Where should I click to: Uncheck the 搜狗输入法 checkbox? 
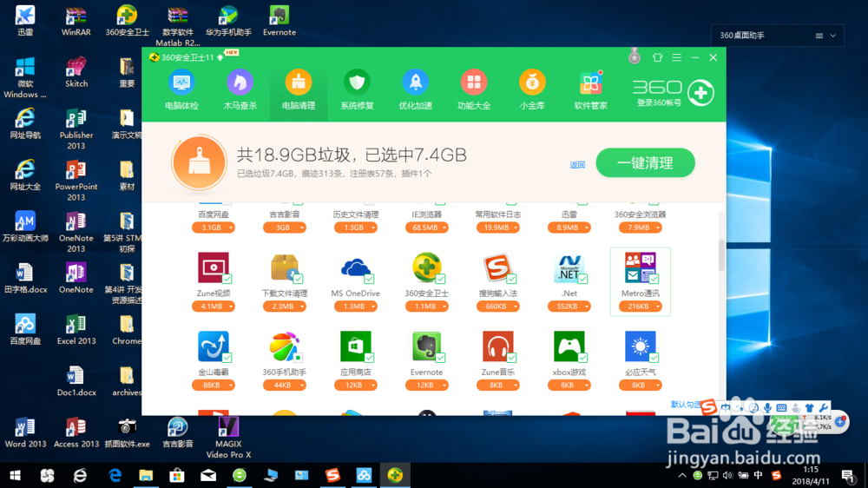[511, 279]
